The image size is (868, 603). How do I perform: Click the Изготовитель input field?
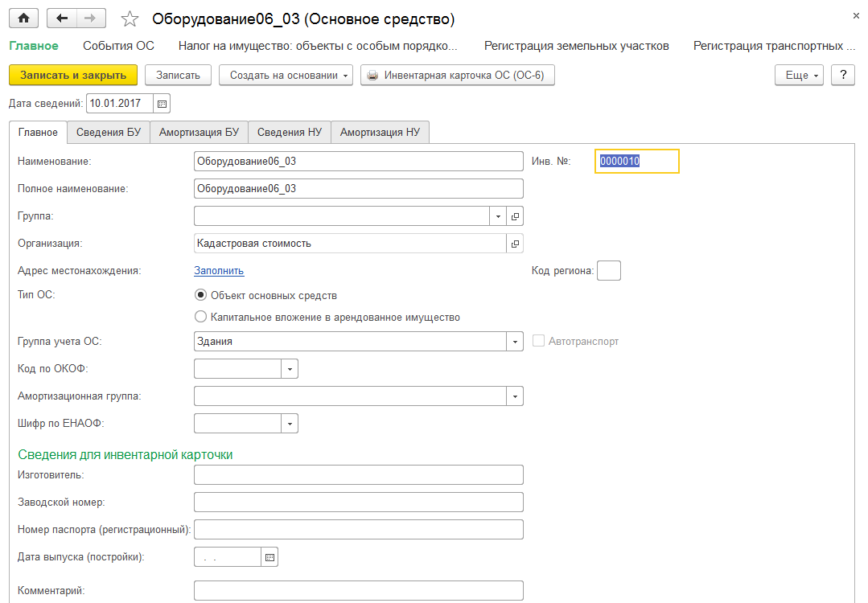359,475
